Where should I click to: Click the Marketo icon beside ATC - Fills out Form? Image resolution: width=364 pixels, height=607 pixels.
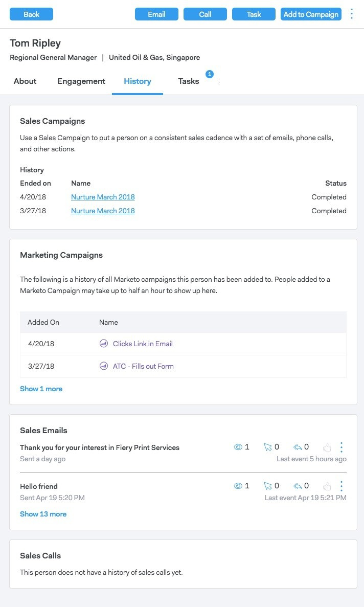104,366
